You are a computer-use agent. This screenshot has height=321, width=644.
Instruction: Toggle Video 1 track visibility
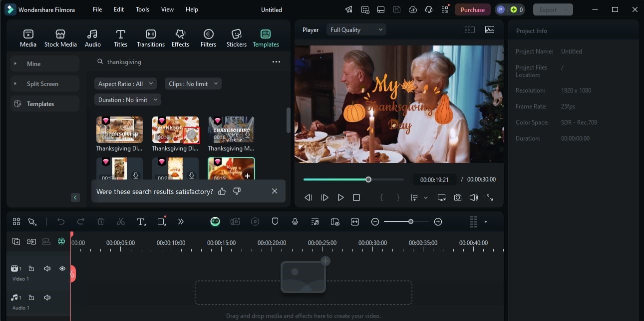click(62, 268)
